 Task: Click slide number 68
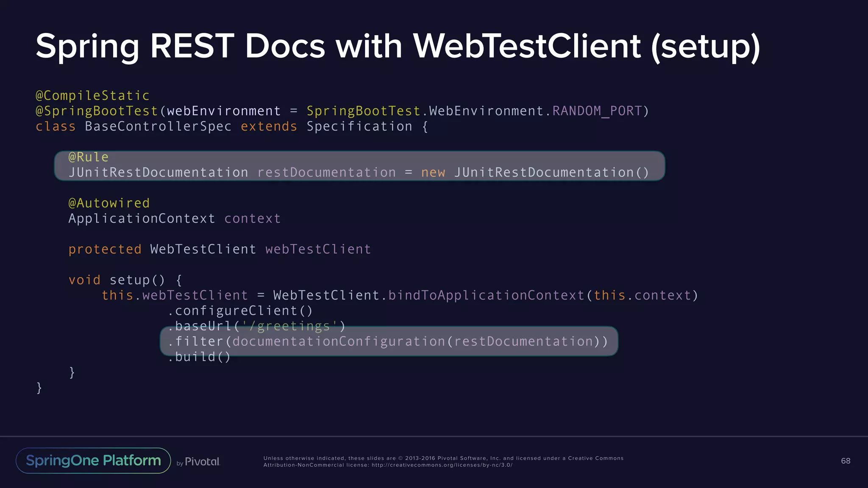pos(846,461)
